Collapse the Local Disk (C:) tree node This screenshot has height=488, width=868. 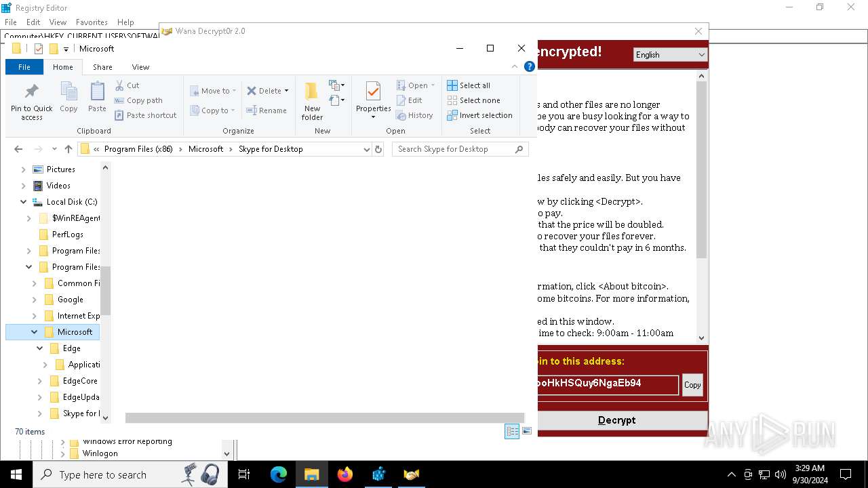[x=24, y=202]
